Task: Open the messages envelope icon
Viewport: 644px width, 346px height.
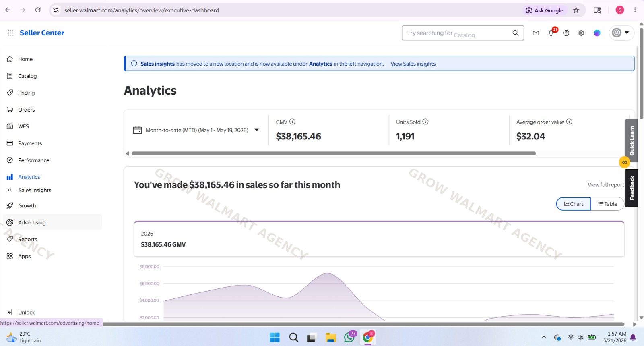Action: coord(536,33)
